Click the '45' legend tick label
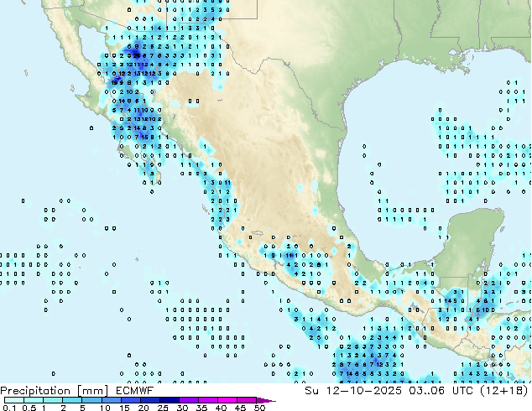 (x=240, y=408)
